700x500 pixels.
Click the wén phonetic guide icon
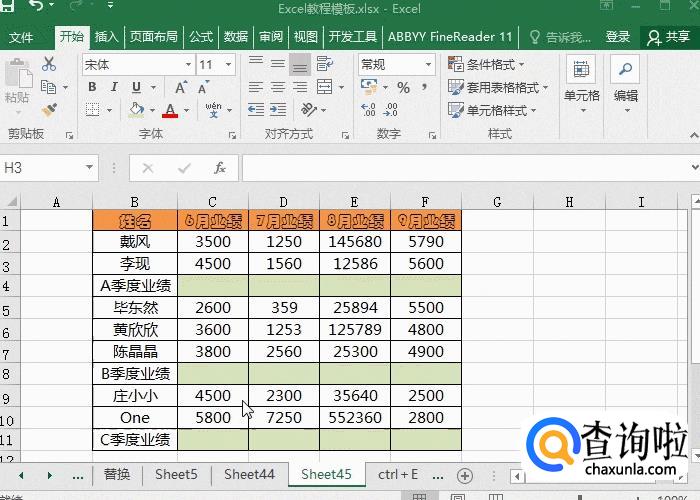(213, 110)
